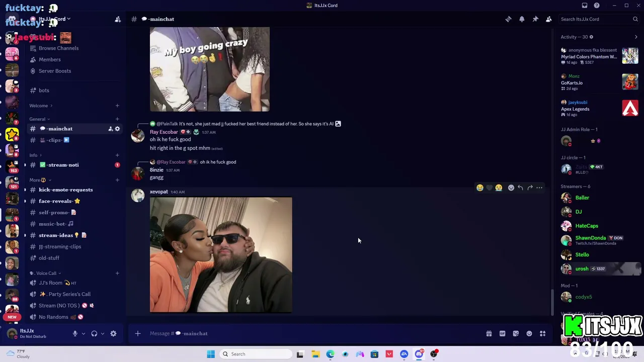Click the plus attachment button in message bar
Image resolution: width=644 pixels, height=362 pixels.
pos(137,333)
